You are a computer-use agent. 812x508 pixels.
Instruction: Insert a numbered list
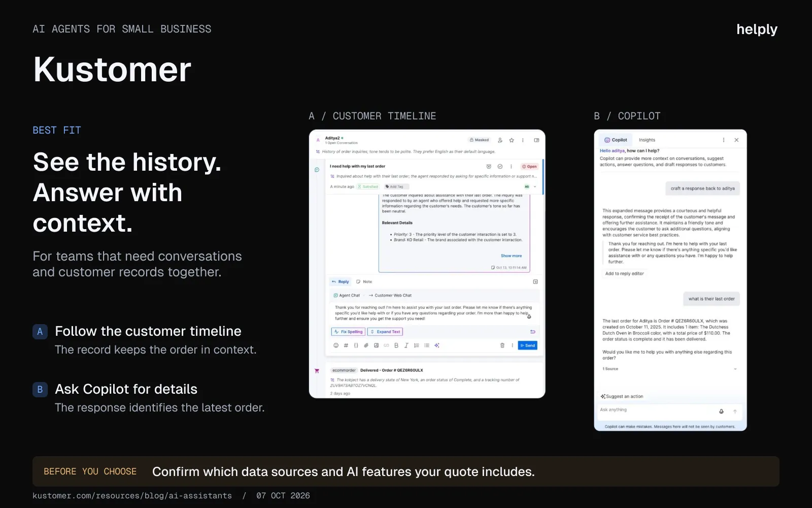[416, 345]
